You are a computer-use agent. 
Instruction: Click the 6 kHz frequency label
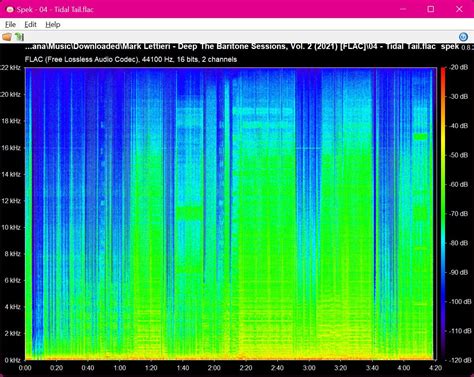click(x=12, y=280)
